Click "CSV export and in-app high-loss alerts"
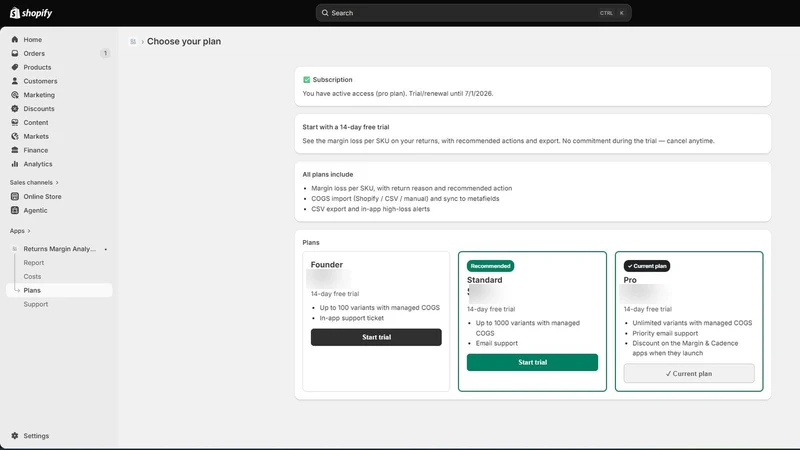Screen dimensions: 800x450 coord(370,209)
